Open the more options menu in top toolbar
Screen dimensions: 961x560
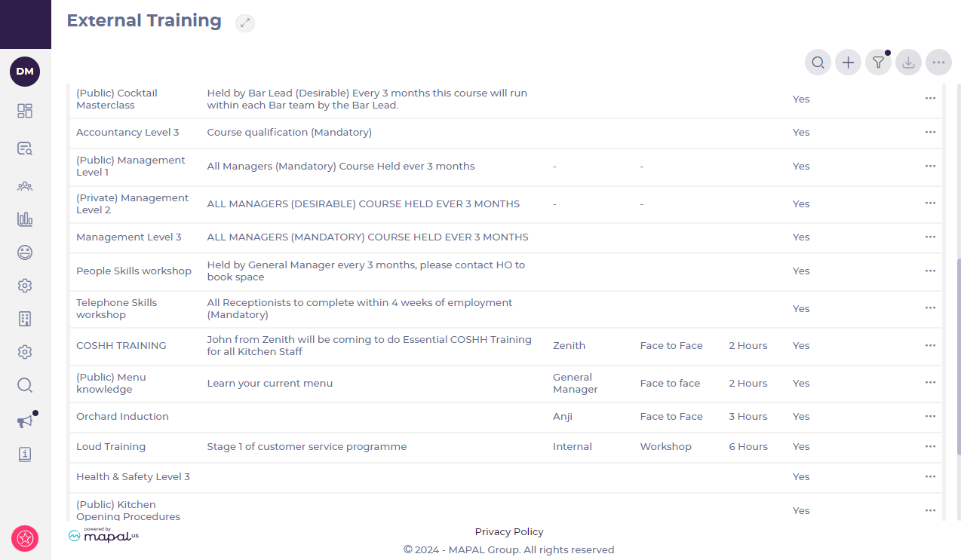coord(938,63)
